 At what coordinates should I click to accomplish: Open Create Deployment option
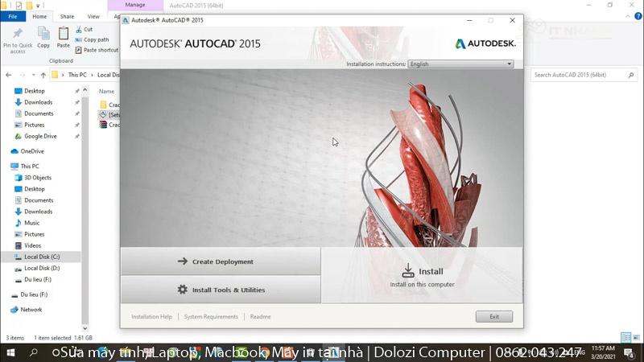coord(221,261)
